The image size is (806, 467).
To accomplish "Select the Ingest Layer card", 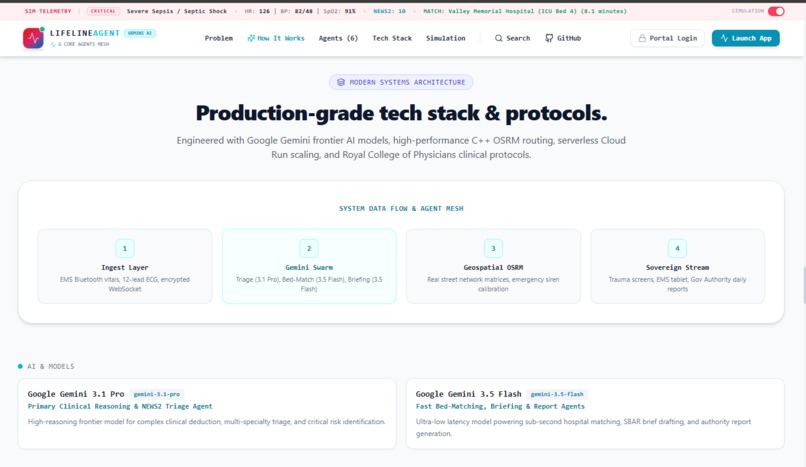I will click(125, 266).
